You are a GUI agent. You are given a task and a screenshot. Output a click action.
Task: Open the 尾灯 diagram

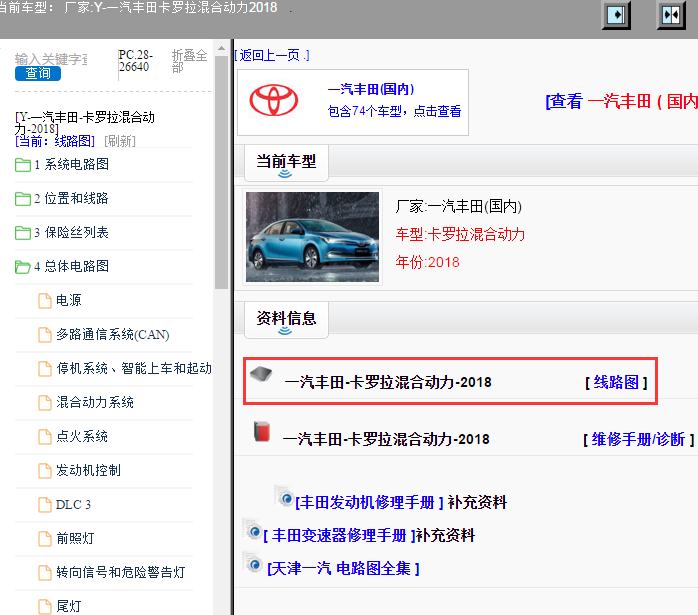69,606
